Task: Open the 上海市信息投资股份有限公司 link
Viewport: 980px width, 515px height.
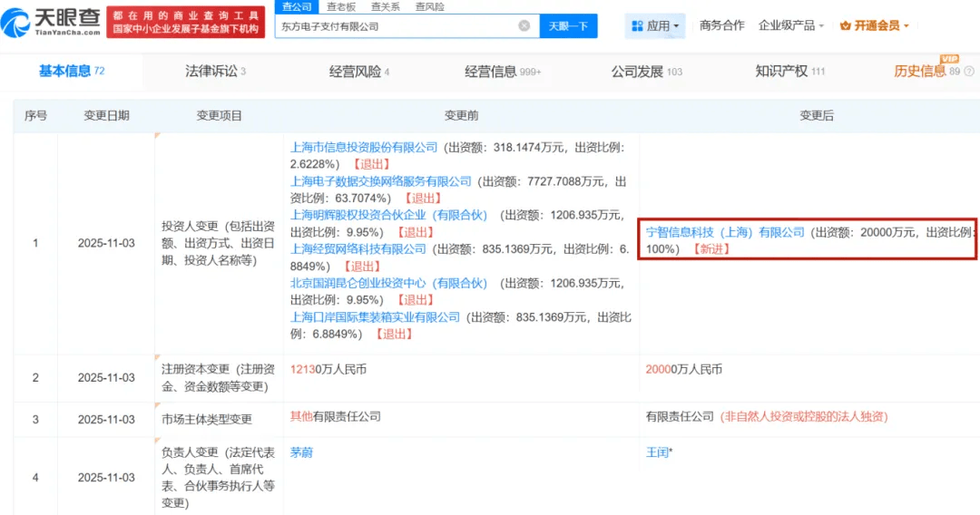Action: [364, 147]
